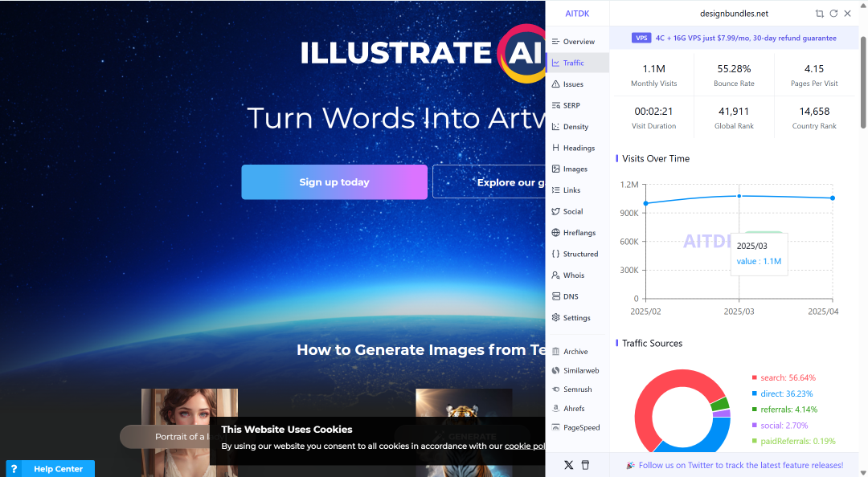Select the PageSpeed menu label
This screenshot has height=477, width=868.
pos(581,428)
